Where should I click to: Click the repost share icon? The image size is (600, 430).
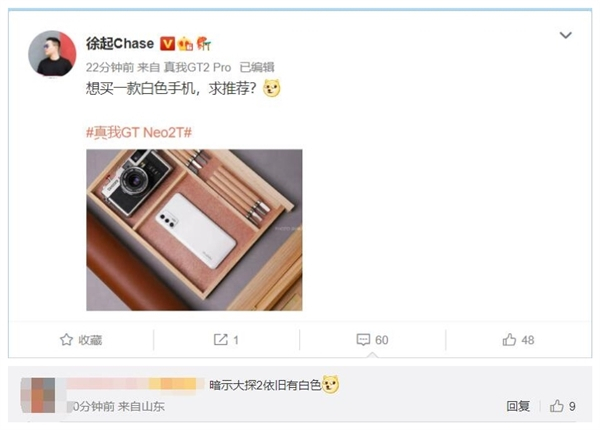coord(220,340)
